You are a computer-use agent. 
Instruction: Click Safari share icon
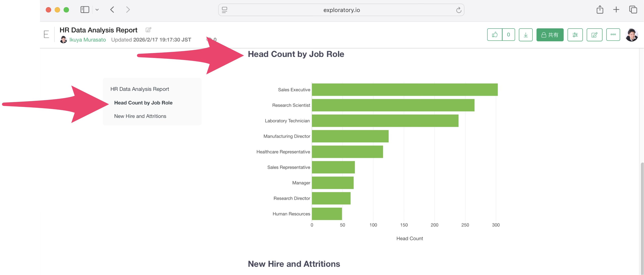600,10
